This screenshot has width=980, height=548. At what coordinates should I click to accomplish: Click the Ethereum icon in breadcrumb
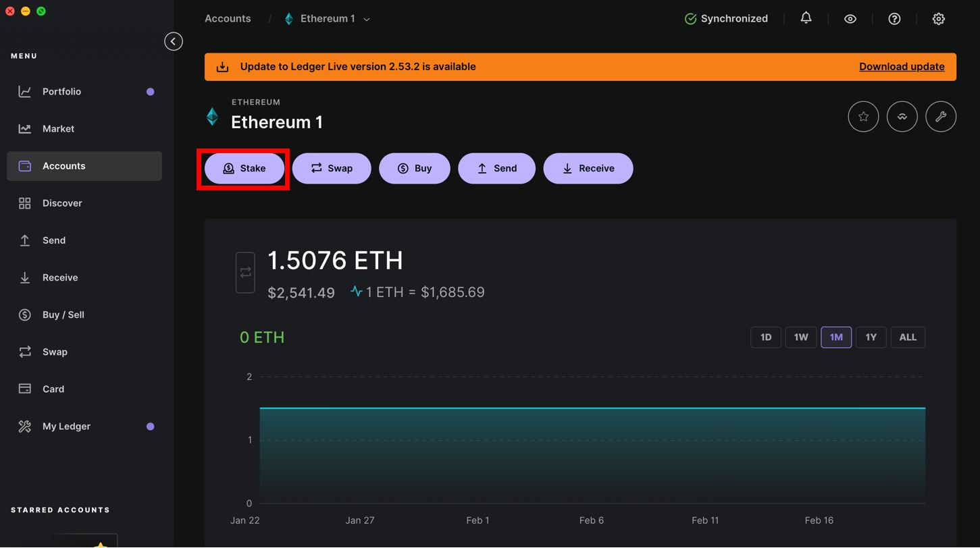pyautogui.click(x=289, y=19)
